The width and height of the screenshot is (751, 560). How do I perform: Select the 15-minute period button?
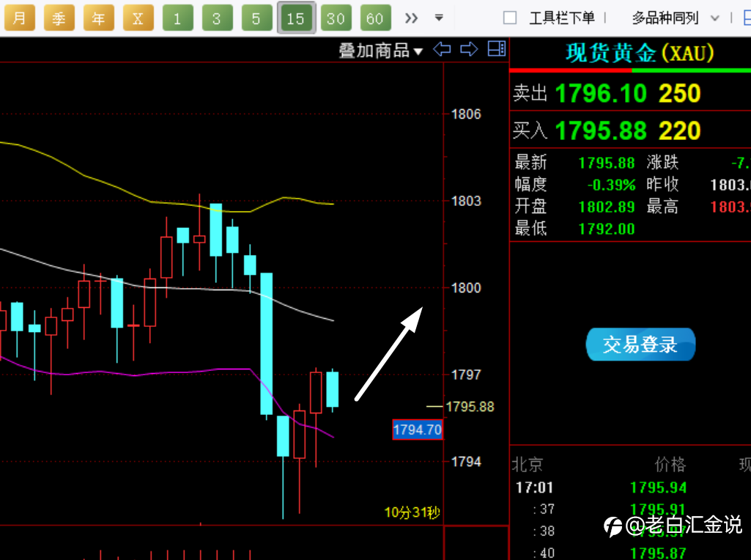[296, 18]
